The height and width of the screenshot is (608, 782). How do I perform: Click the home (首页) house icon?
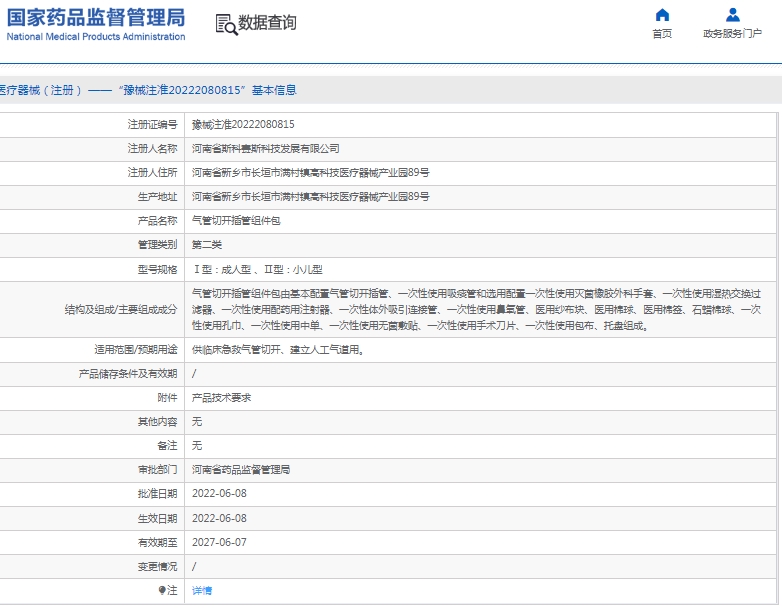(662, 15)
